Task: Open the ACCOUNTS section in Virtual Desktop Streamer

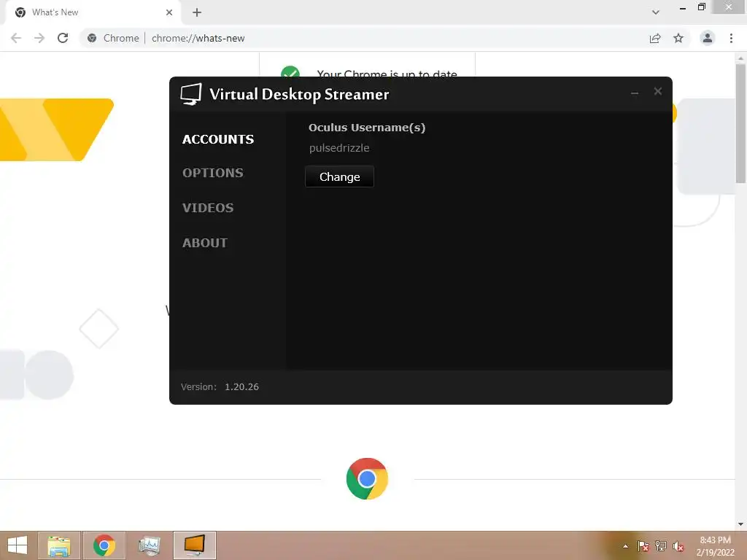Action: pos(217,139)
